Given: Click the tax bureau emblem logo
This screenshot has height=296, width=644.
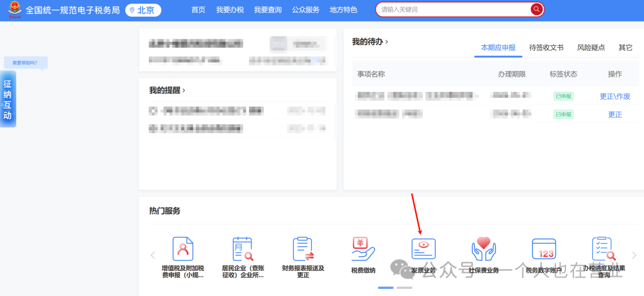Looking at the screenshot, I should pyautogui.click(x=15, y=10).
